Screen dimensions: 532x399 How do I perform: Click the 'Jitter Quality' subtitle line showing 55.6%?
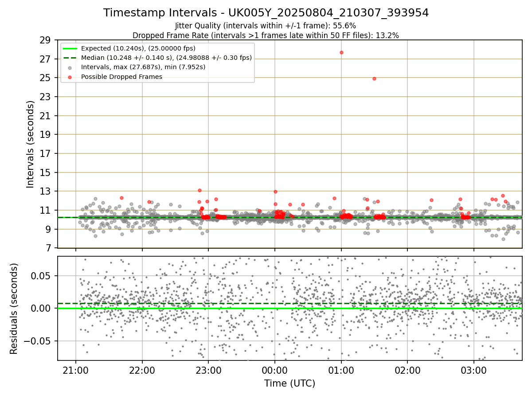coord(266,26)
